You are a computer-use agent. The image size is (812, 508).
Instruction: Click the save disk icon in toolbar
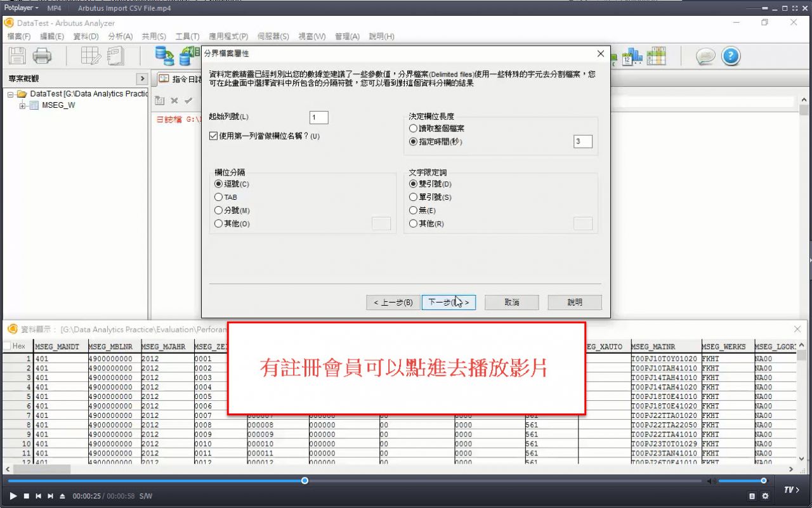point(17,56)
